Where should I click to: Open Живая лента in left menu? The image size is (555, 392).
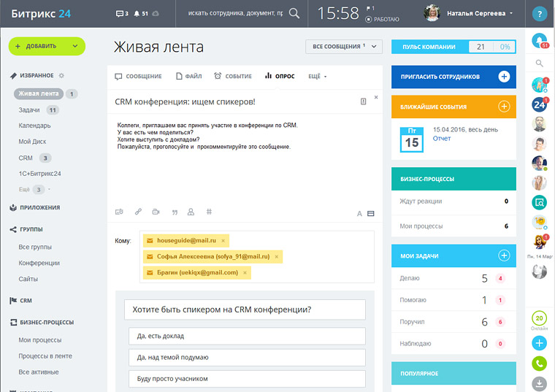pyautogui.click(x=39, y=93)
